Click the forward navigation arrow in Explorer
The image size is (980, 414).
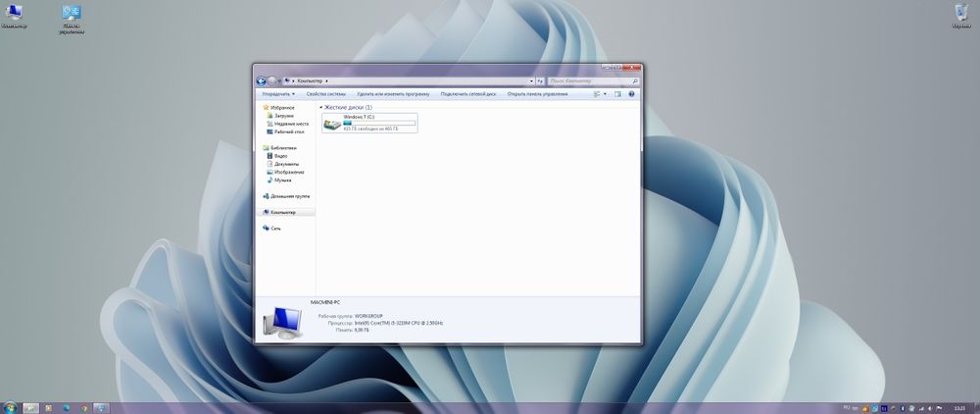pos(271,81)
